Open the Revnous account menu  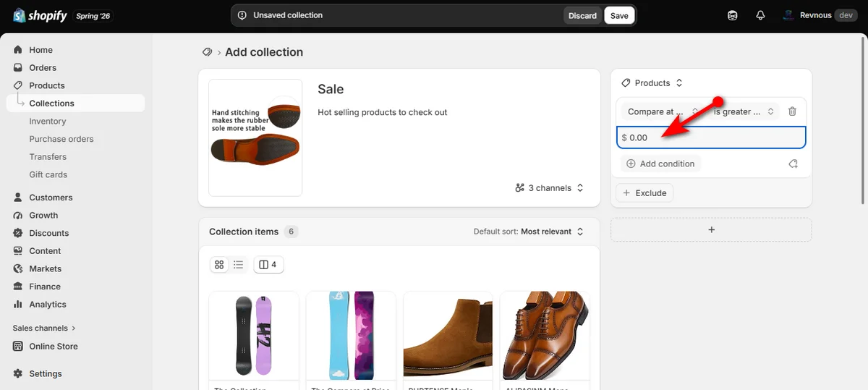coord(819,15)
